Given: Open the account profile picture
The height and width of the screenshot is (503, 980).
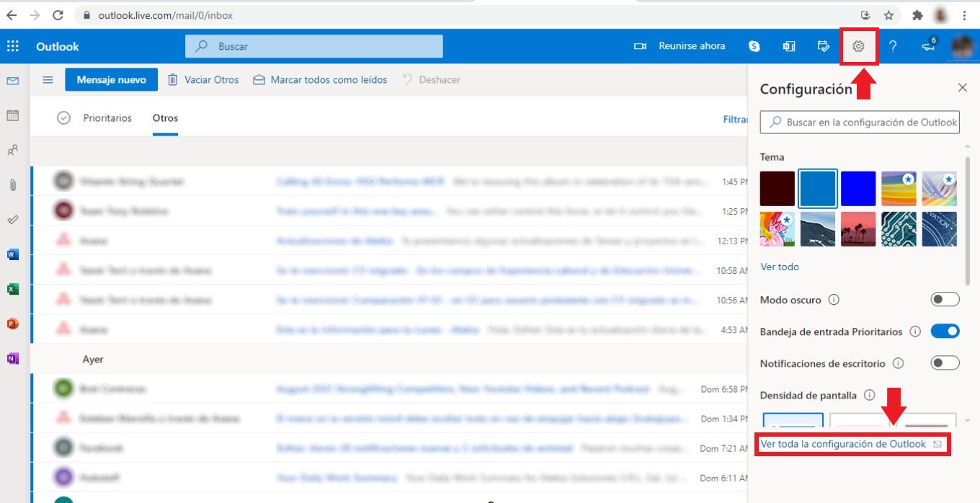Looking at the screenshot, I should click(962, 46).
